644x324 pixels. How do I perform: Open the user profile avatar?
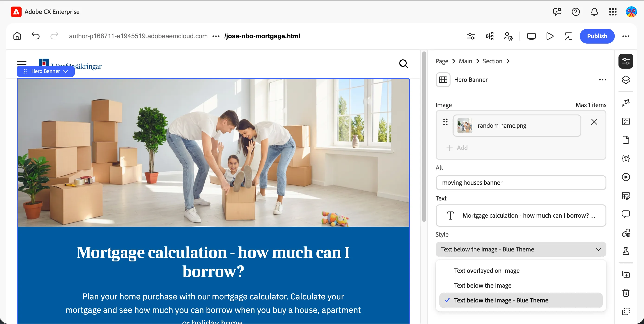(x=631, y=12)
